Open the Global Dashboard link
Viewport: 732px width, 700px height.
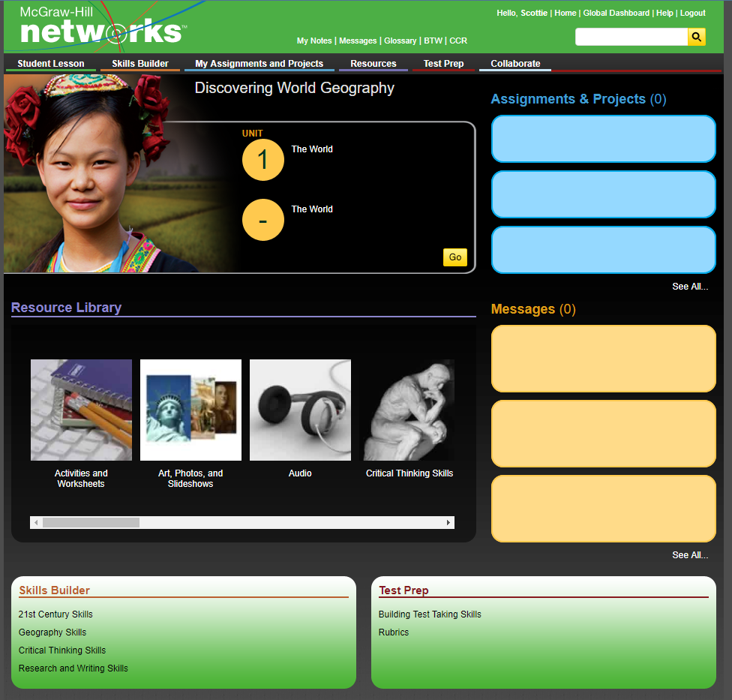point(616,13)
